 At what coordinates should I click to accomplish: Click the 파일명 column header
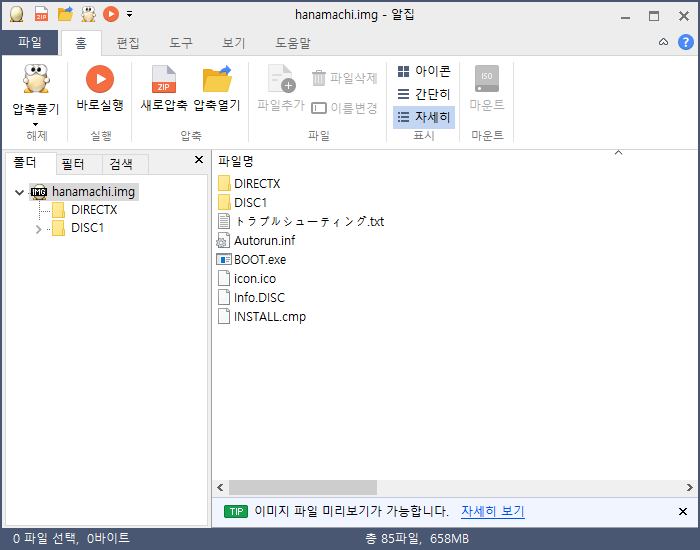coord(236,161)
